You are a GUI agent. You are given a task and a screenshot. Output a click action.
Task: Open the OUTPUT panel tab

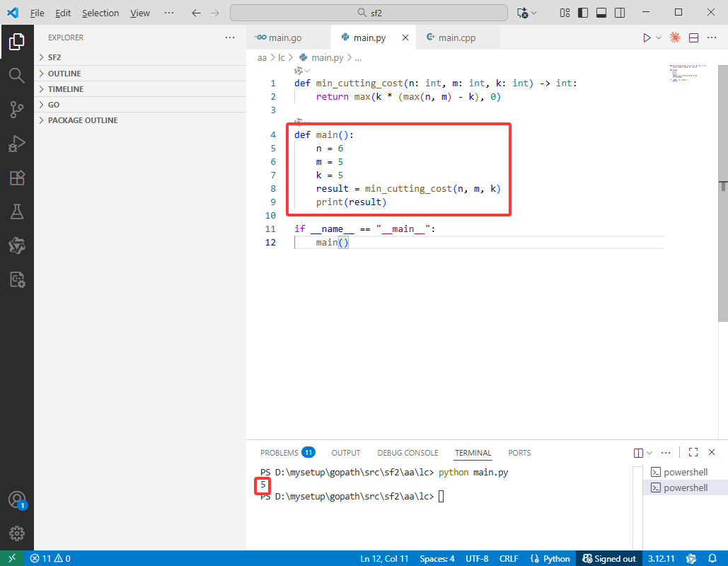[345, 453]
